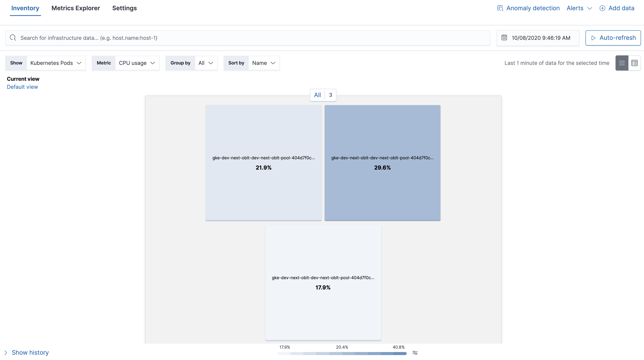
Task: Click the Anomaly detection icon
Action: 500,8
